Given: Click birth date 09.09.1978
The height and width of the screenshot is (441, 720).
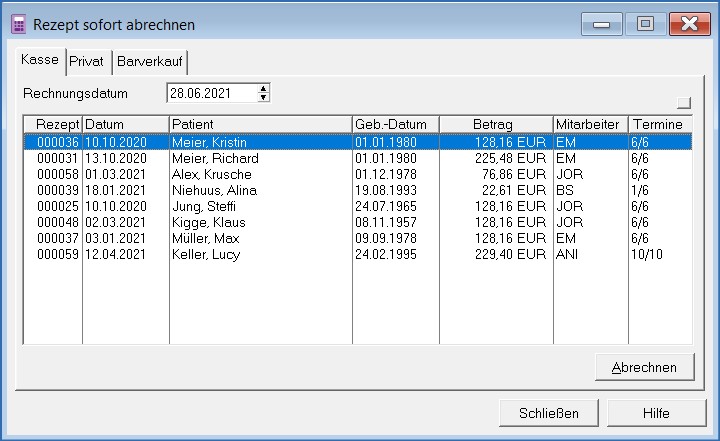Looking at the screenshot, I should 386,238.
